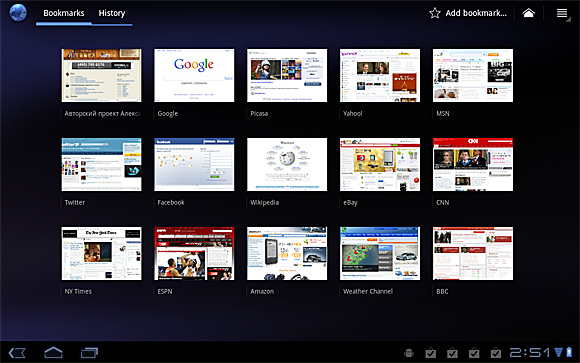Click the Twitter bookmark label
This screenshot has width=580, height=363.
75,202
